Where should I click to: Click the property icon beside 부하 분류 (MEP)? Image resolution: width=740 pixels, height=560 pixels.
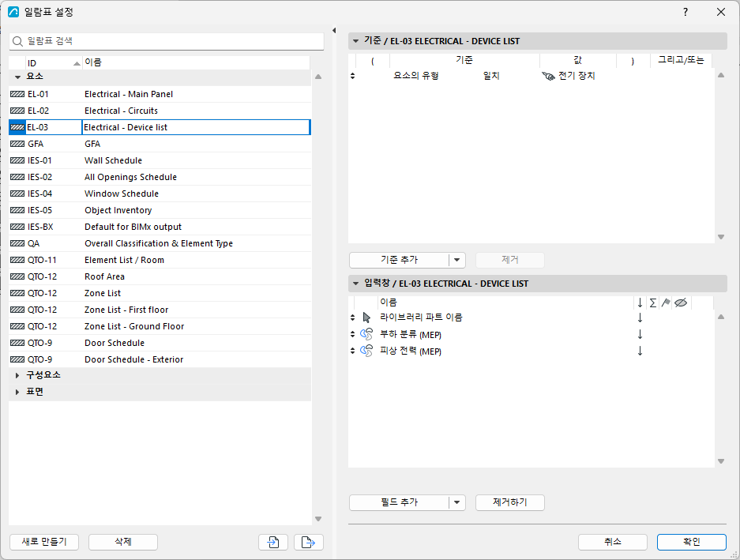tap(366, 334)
